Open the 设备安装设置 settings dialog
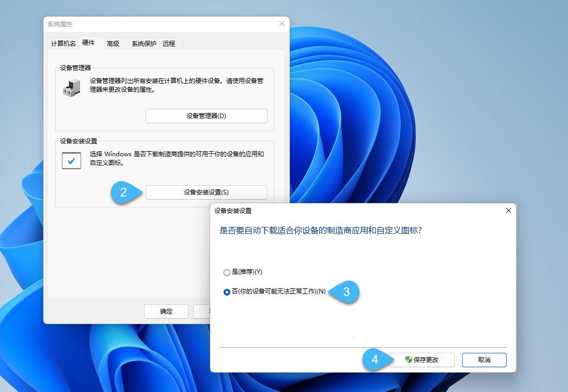 pos(206,192)
